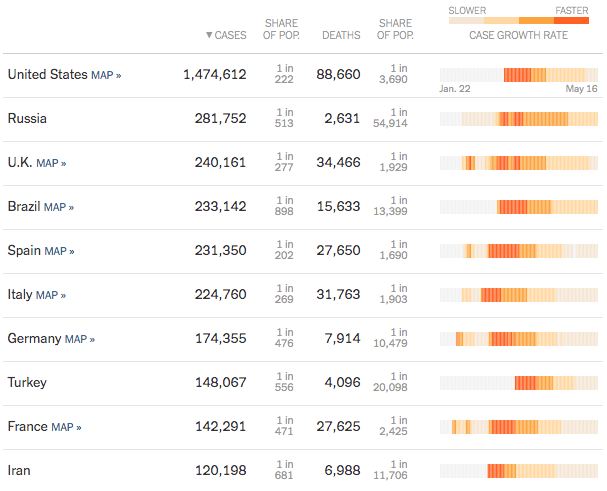Click Brazil cases value 233,142
This screenshot has height=491, width=607.
coord(220,206)
